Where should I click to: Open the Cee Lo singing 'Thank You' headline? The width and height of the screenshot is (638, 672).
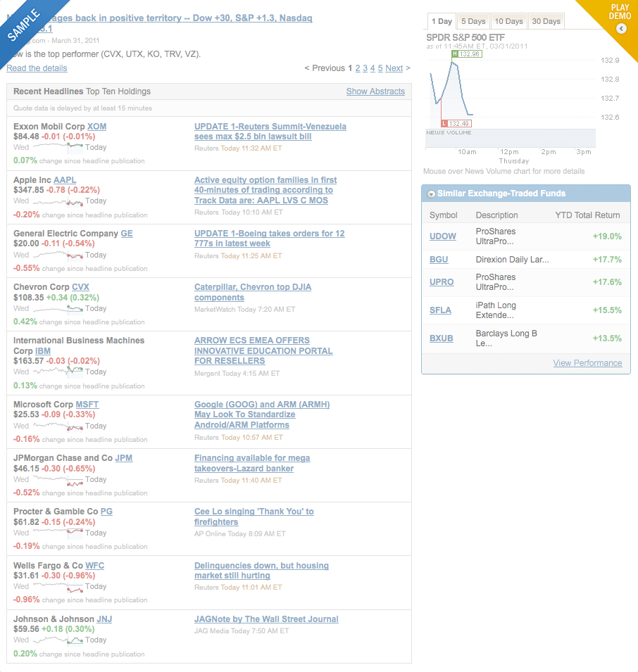pos(254,517)
